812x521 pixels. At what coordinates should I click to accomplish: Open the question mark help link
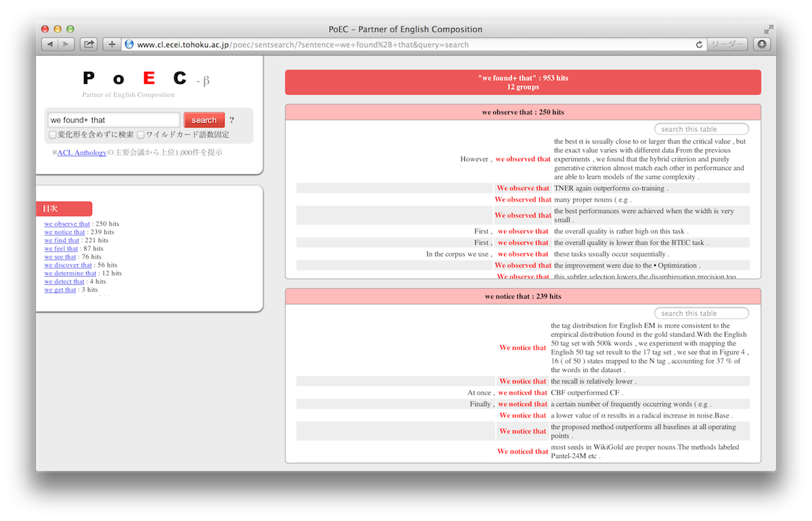point(231,120)
